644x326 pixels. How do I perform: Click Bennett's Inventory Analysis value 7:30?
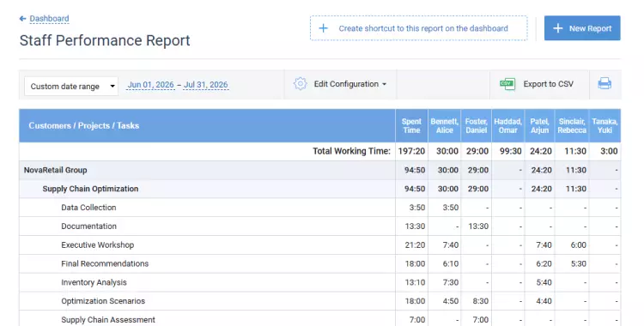coord(451,282)
